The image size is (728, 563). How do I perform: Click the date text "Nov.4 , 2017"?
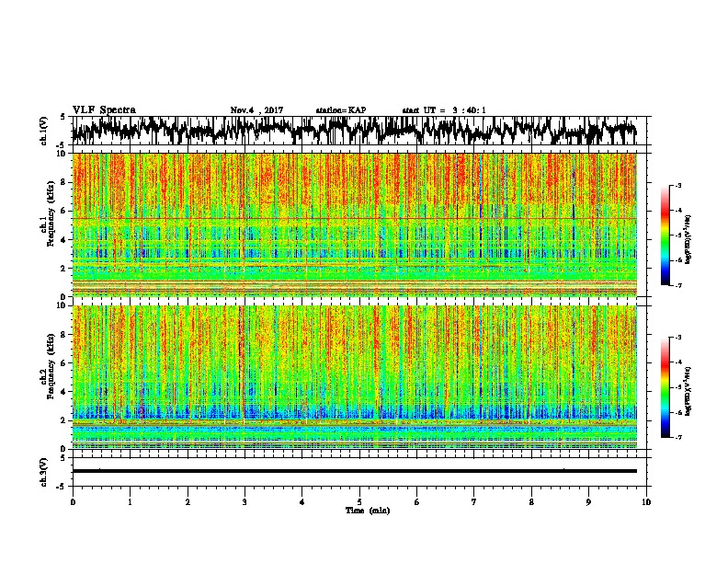coord(256,110)
